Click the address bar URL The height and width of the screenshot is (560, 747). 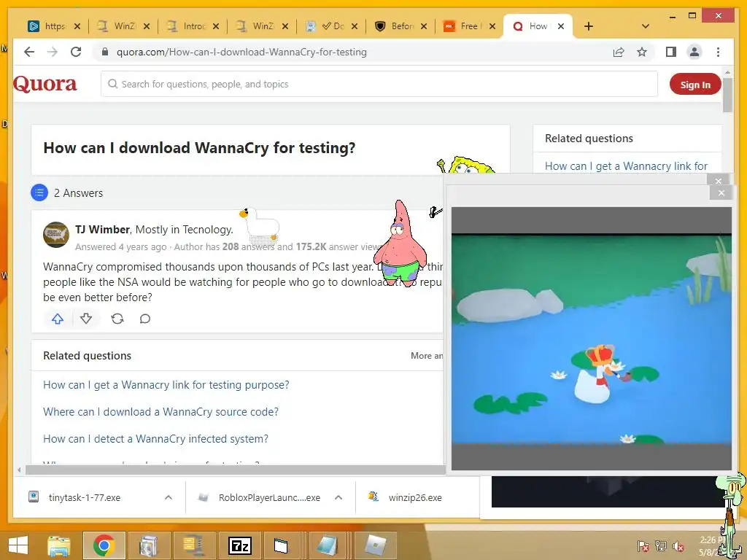(241, 52)
